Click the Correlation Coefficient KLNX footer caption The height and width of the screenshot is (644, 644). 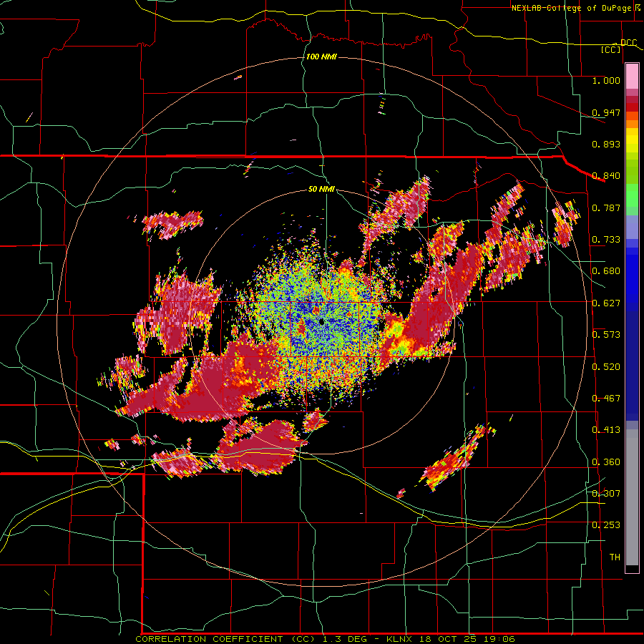325,639
